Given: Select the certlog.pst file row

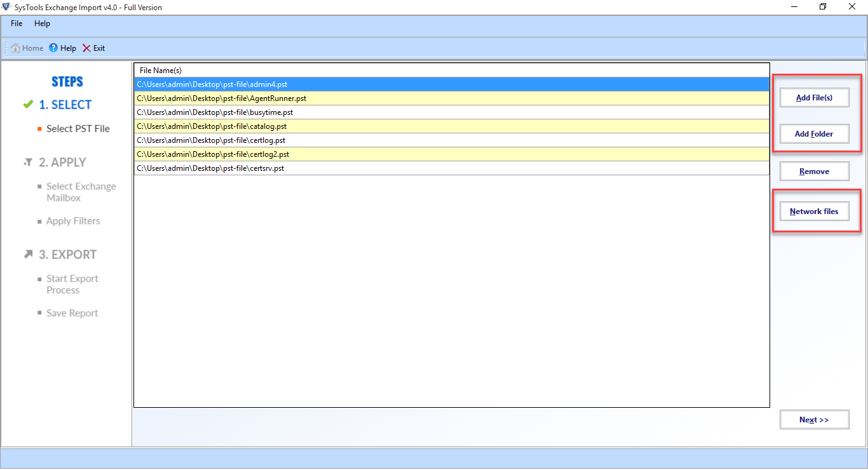Looking at the screenshot, I should [451, 140].
